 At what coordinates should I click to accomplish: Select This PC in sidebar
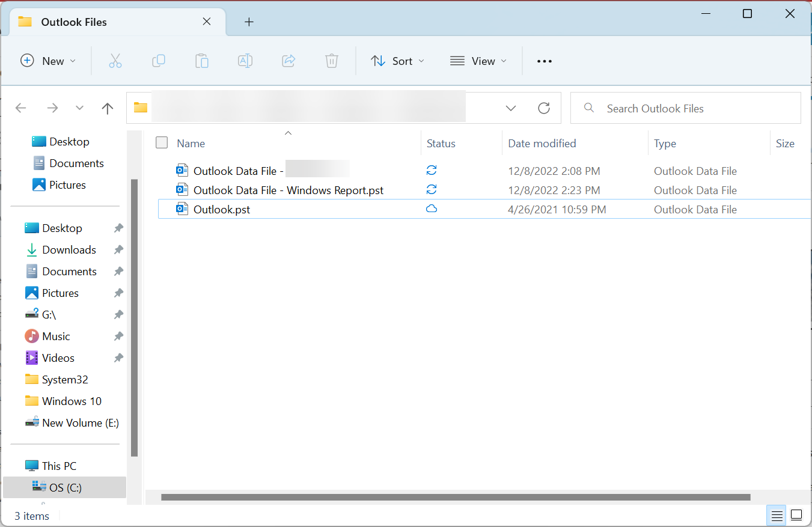(59, 466)
